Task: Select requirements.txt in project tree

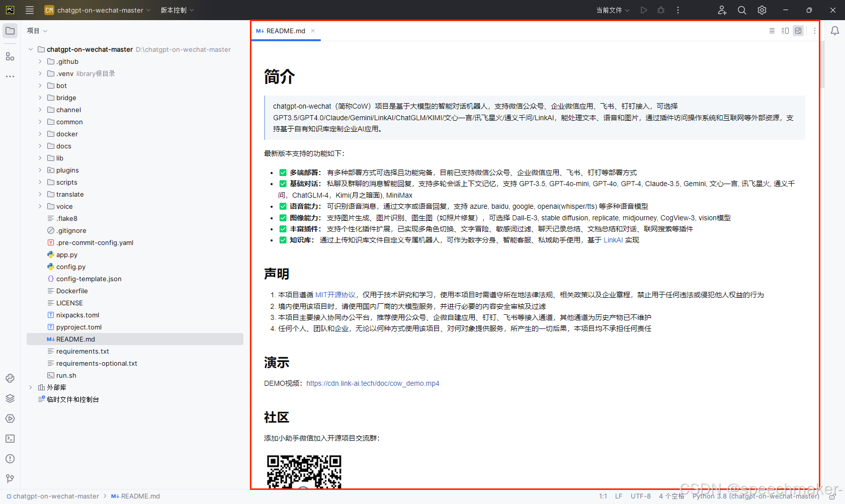Action: pyautogui.click(x=82, y=351)
